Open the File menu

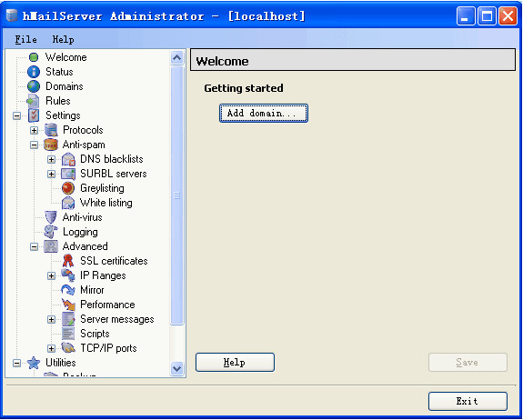tap(26, 39)
